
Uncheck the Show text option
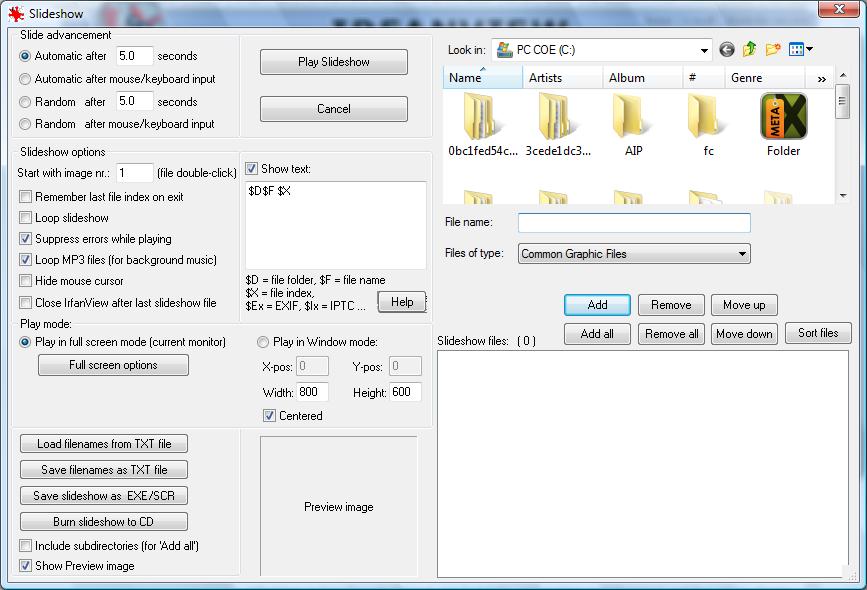[x=252, y=169]
